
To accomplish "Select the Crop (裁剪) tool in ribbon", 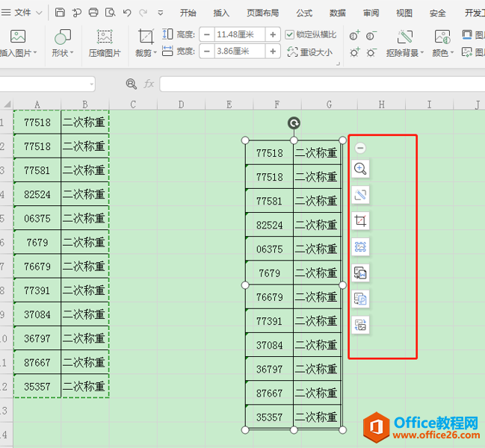I will [x=146, y=37].
